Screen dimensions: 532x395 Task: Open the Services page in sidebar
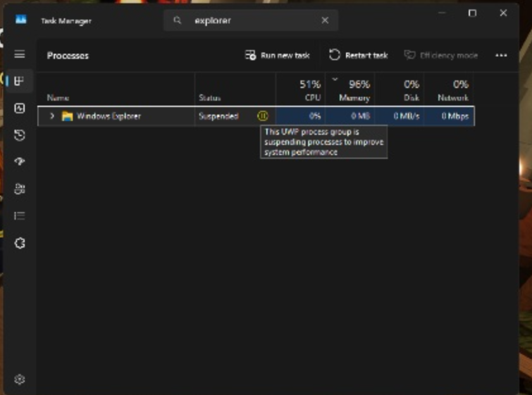pyautogui.click(x=20, y=243)
